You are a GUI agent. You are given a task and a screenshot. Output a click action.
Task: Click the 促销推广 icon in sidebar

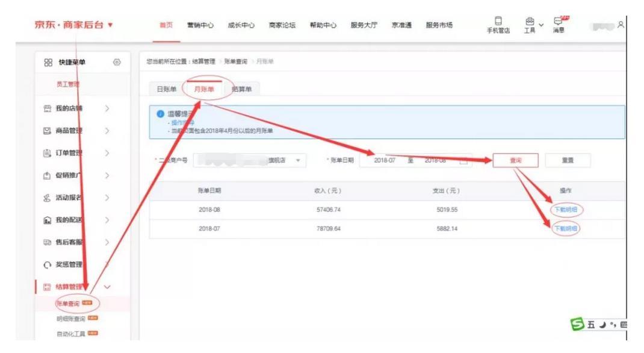(47, 175)
